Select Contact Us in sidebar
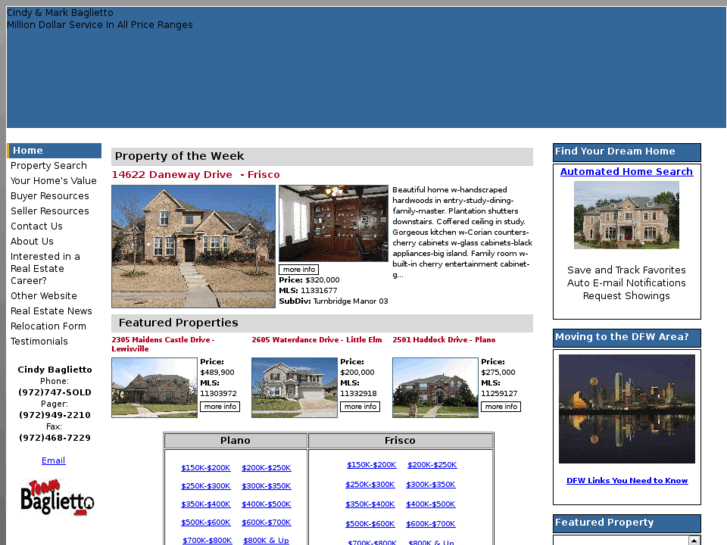Viewport: 727px width, 545px height. click(36, 226)
